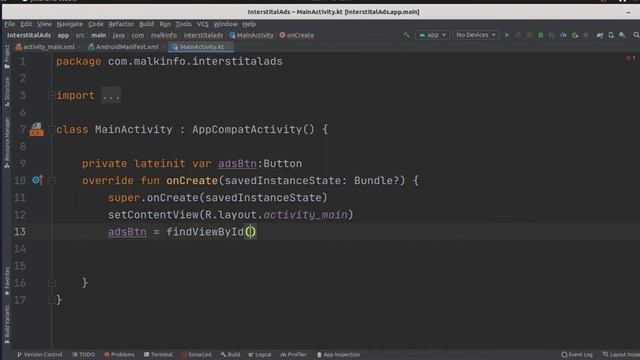The image size is (640, 360).
Task: Open the Problems tool window
Action: click(119, 355)
